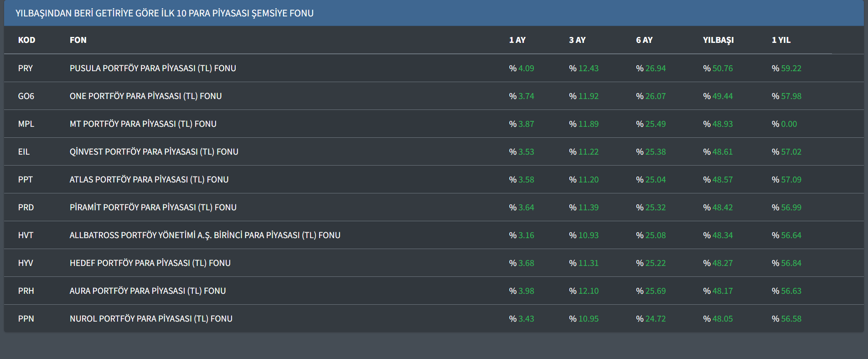The width and height of the screenshot is (868, 359).
Task: Click the PPN fund code
Action: (x=26, y=319)
